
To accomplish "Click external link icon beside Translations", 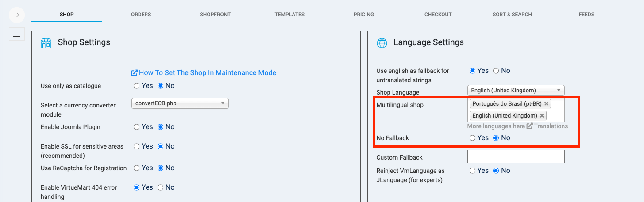I will click(x=529, y=126).
